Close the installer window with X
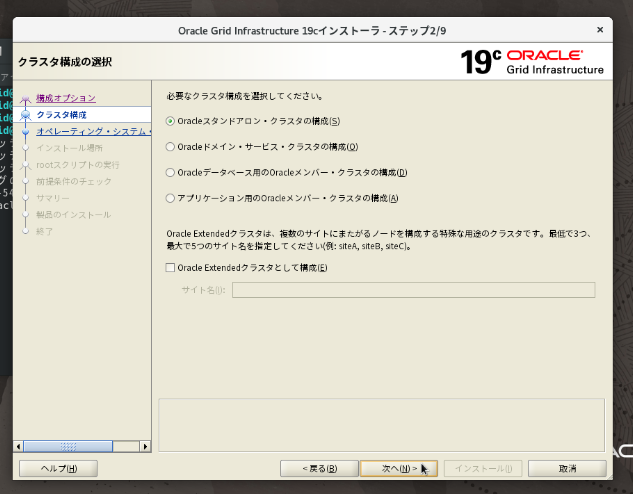The width and height of the screenshot is (633, 494). (x=600, y=30)
